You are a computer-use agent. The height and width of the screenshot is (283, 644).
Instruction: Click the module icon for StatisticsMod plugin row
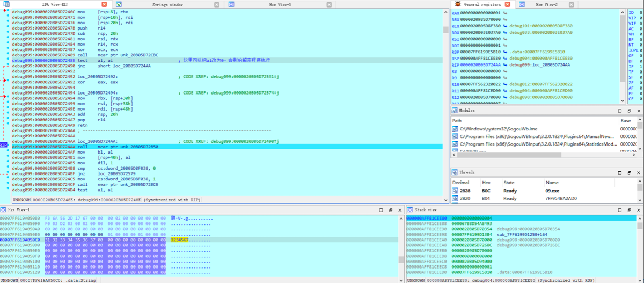point(455,144)
